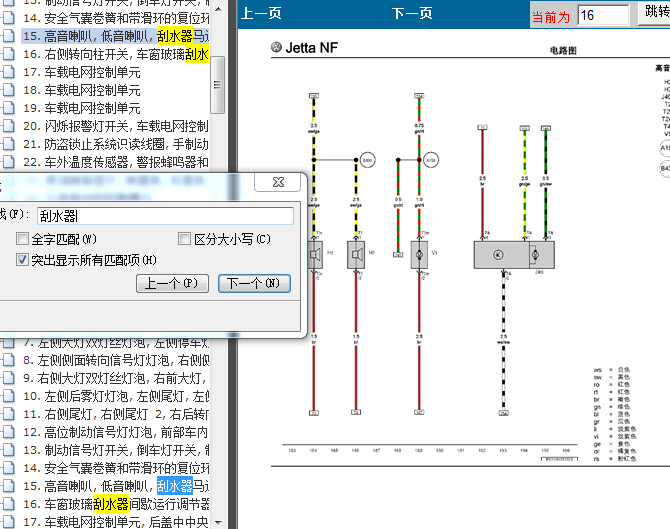The image size is (670, 529).
Task: Click V5 washer pump motor symbol
Action: click(x=419, y=255)
